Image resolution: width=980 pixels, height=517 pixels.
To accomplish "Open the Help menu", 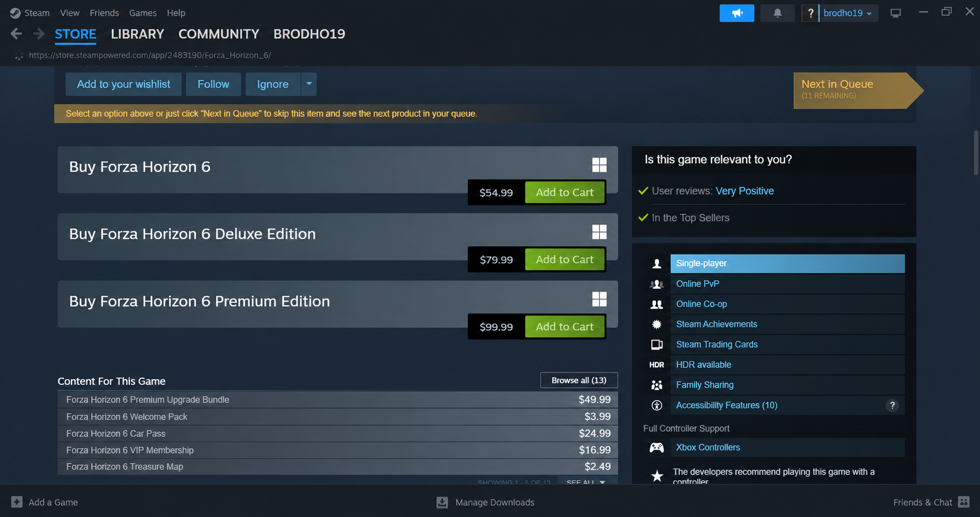I will (176, 12).
